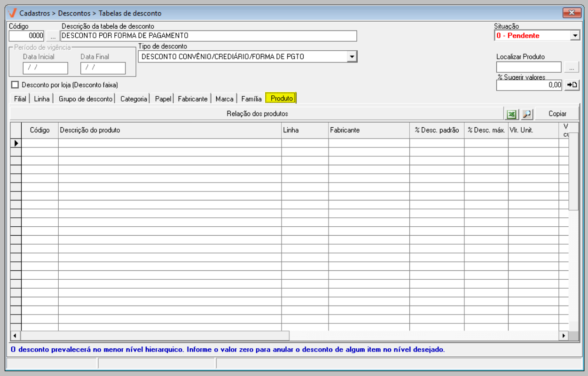Switch to the Filial tab
This screenshot has width=588, height=376.
(20, 99)
